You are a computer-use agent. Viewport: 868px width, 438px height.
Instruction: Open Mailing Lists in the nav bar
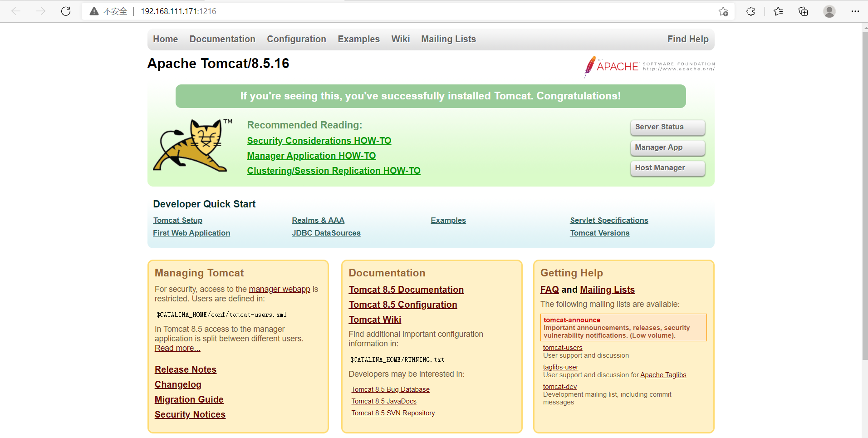448,39
